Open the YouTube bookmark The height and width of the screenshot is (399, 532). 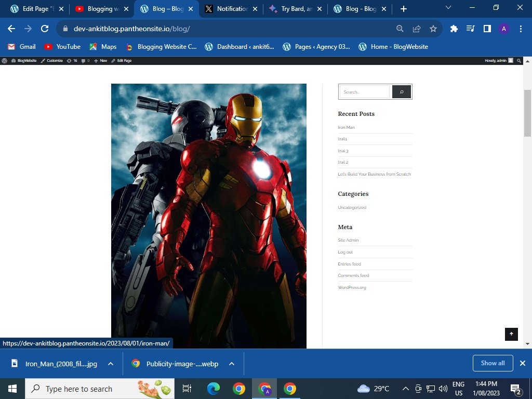(x=62, y=47)
